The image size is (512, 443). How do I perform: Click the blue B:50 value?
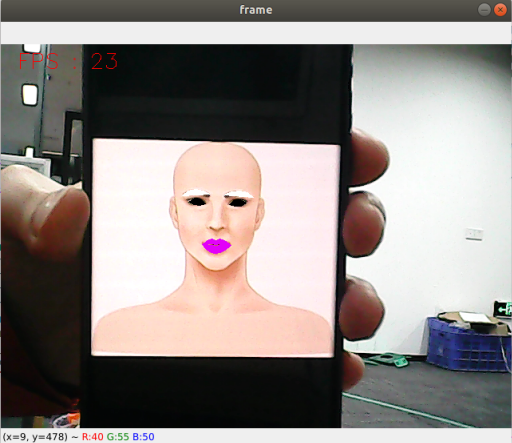coord(143,437)
